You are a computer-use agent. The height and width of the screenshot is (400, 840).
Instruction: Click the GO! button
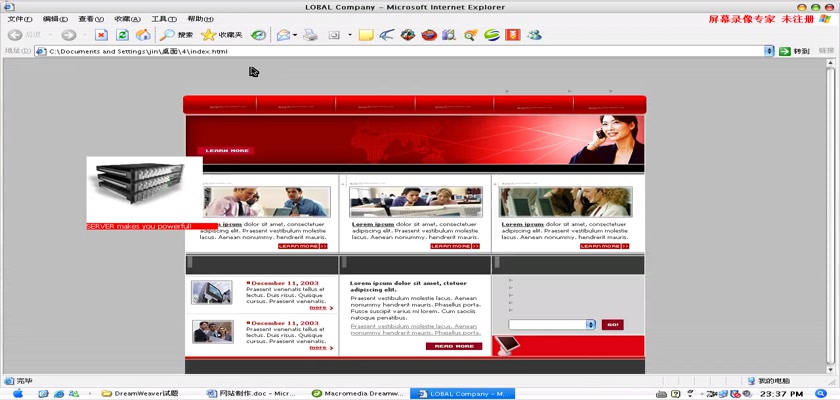click(612, 324)
